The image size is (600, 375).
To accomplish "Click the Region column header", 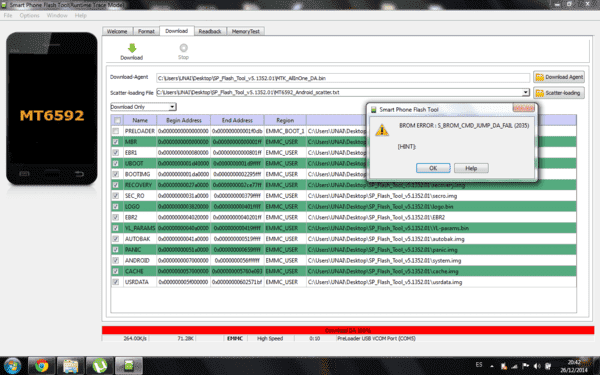I will coord(285,120).
